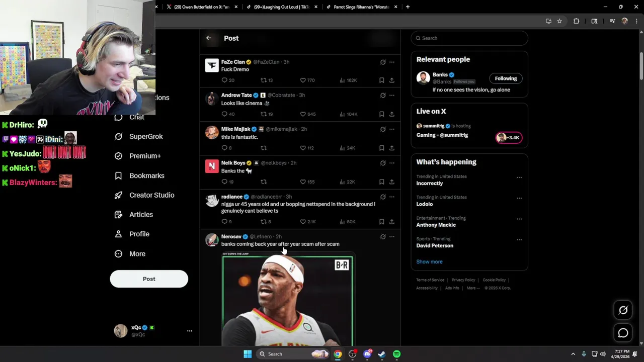644x362 pixels.
Task: Open the David Peterson trend
Action: (x=435, y=246)
